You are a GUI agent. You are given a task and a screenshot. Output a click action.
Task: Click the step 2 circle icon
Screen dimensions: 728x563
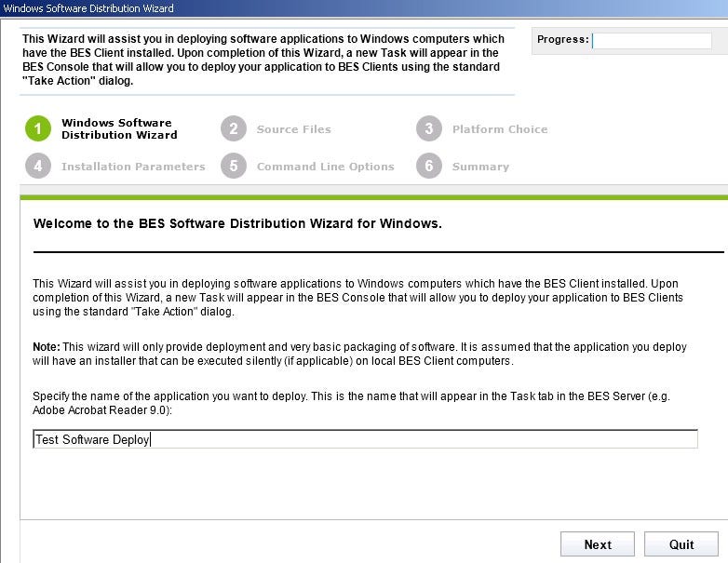(x=234, y=128)
